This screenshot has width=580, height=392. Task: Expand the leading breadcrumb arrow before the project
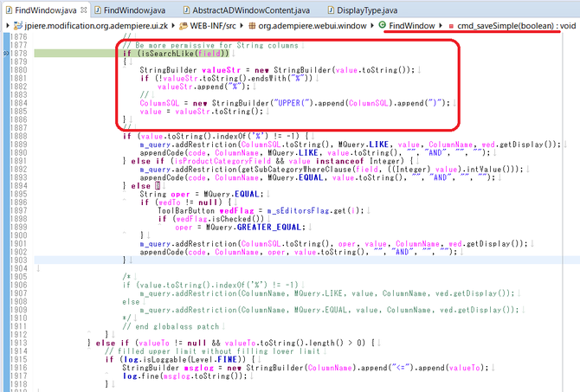(x=8, y=25)
